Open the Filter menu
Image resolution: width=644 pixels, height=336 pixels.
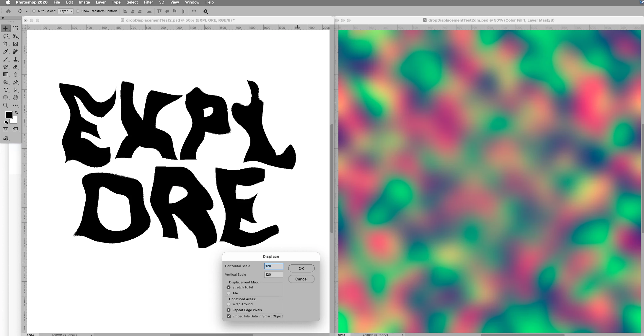click(148, 2)
